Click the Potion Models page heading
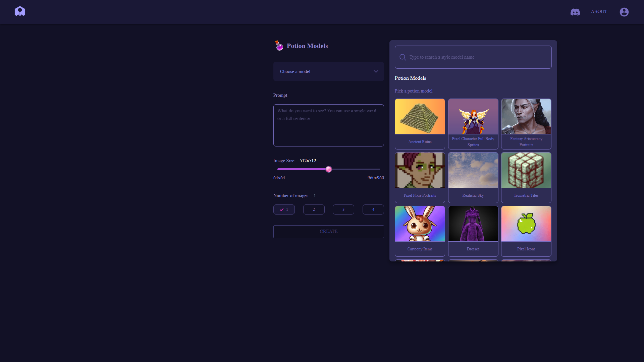 [307, 46]
